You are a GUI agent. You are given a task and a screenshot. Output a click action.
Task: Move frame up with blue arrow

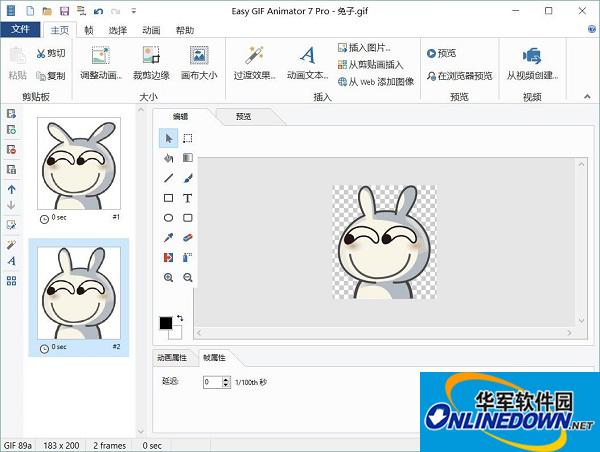click(x=11, y=189)
